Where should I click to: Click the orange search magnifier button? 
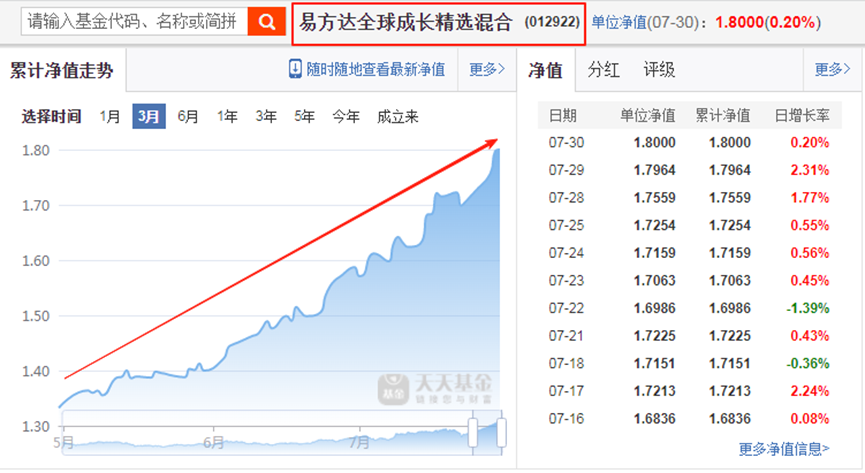[266, 22]
